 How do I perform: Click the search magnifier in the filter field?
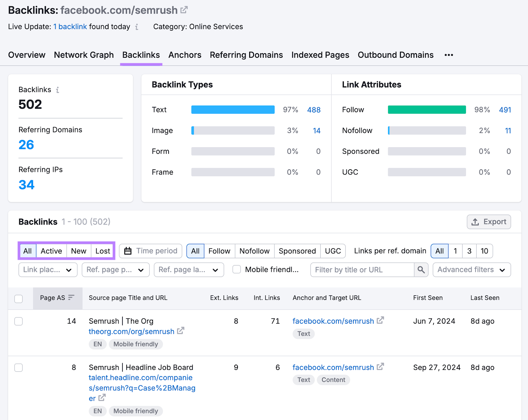[421, 270]
